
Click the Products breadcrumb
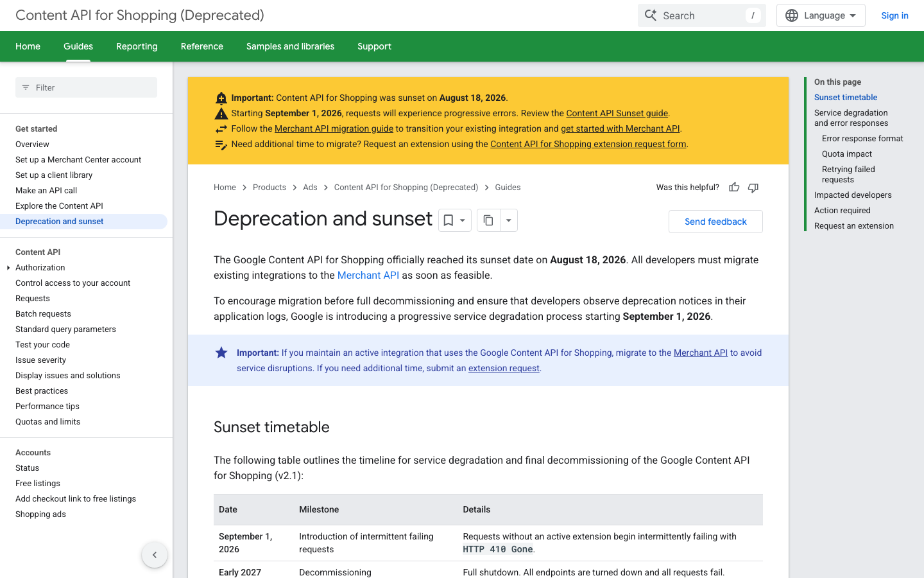point(269,188)
